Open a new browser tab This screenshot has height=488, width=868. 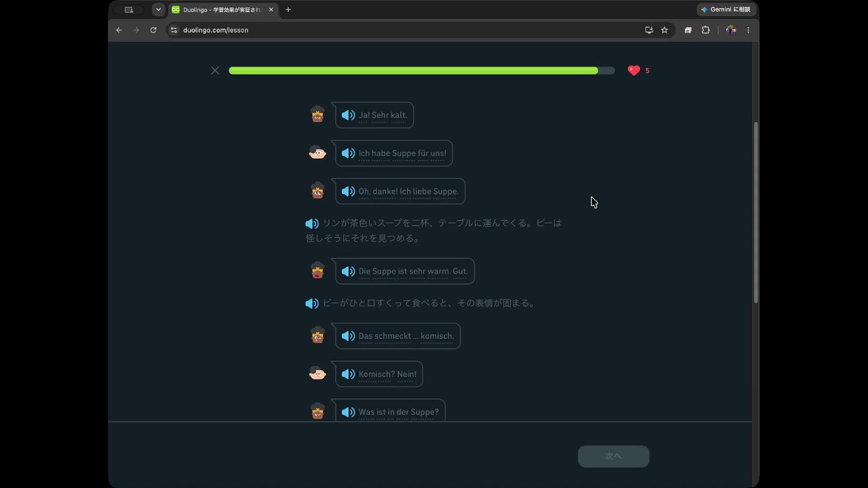[x=288, y=9]
